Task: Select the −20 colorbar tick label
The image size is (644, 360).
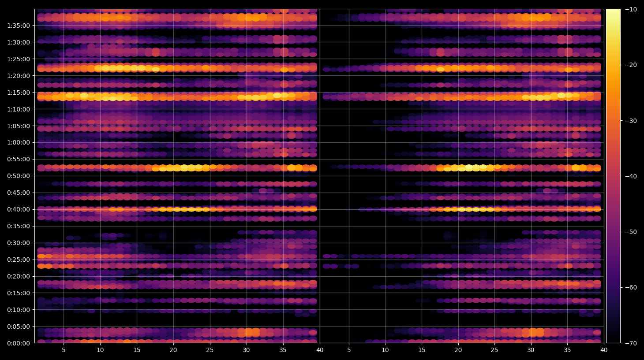Action: point(631,65)
